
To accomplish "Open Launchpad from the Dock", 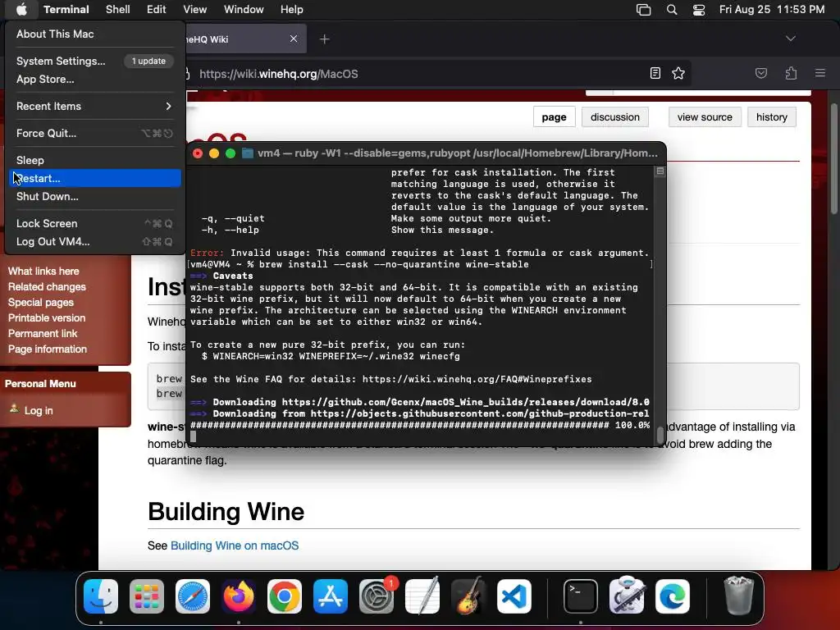I will [x=147, y=596].
